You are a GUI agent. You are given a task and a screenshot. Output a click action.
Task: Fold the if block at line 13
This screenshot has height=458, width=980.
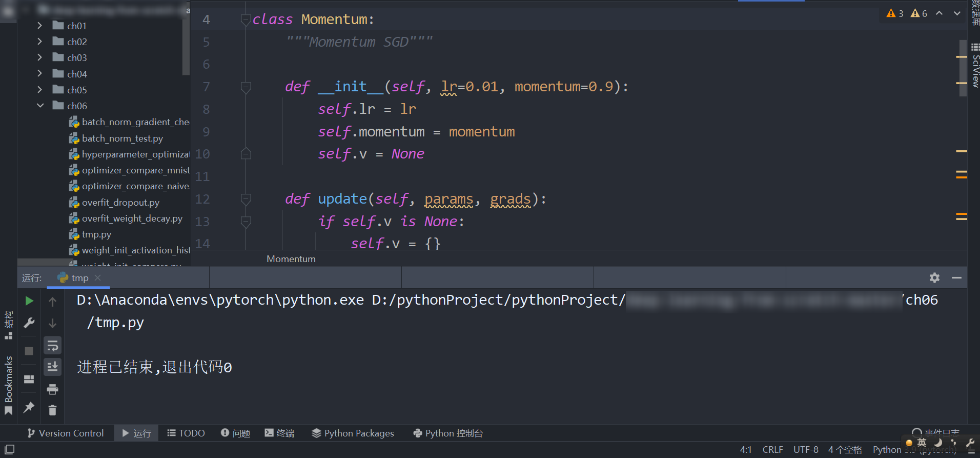coord(246,222)
